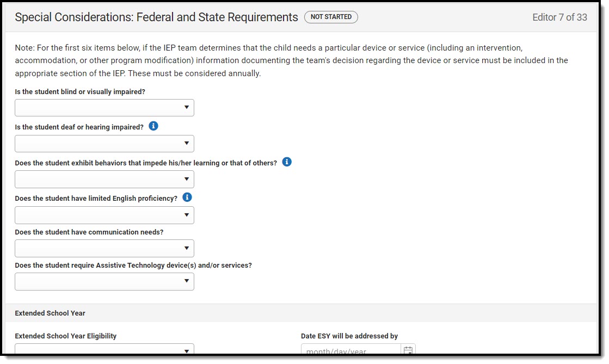Open blind or visually impaired dropdown
Viewport: 609px width, 364px height.
pyautogui.click(x=104, y=108)
